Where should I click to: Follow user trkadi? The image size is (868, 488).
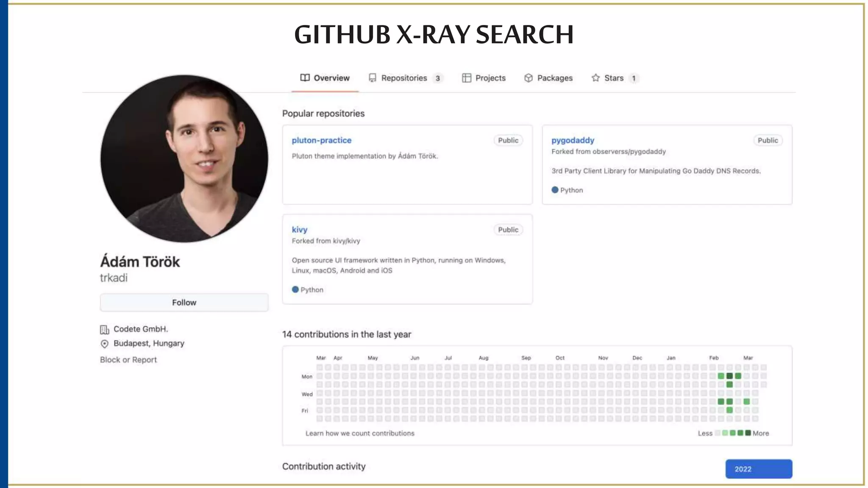coord(184,302)
